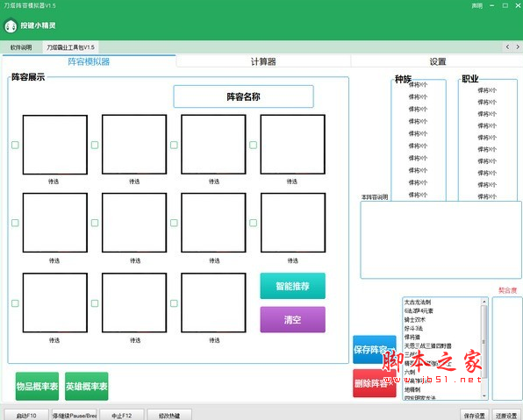523x420 pixels.
Task: Click the empty box under 契合度
Action: (507, 348)
